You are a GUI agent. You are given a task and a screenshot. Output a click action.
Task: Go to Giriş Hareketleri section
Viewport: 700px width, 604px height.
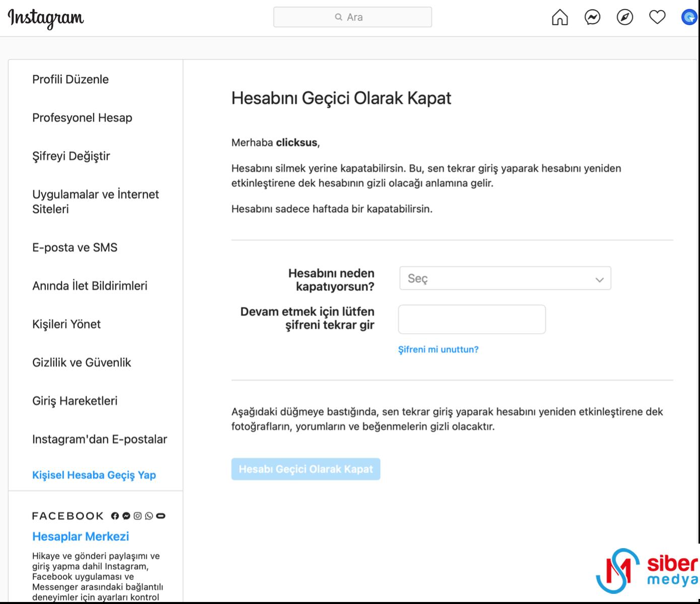(x=75, y=401)
